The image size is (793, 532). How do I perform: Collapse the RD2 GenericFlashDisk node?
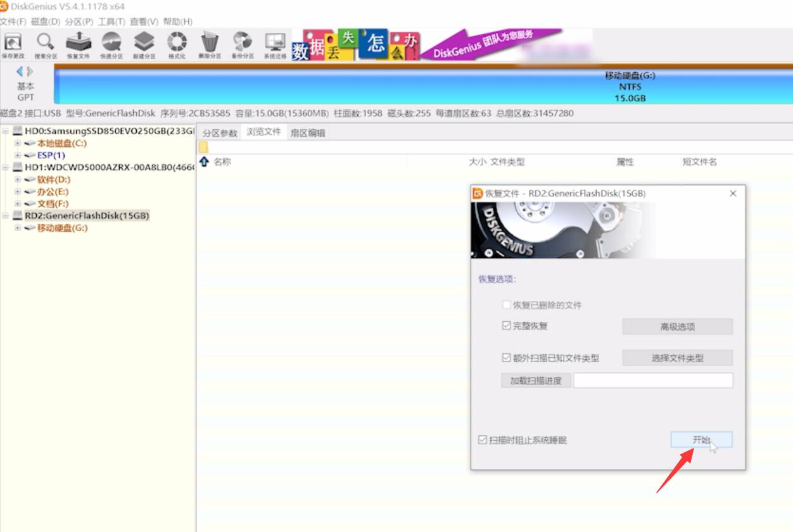click(x=6, y=216)
